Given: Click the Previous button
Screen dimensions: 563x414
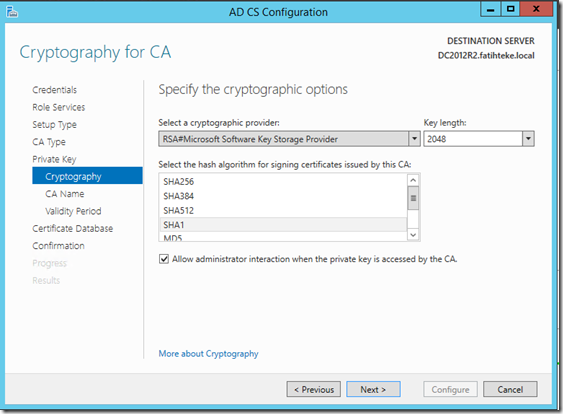Looking at the screenshot, I should point(314,389).
